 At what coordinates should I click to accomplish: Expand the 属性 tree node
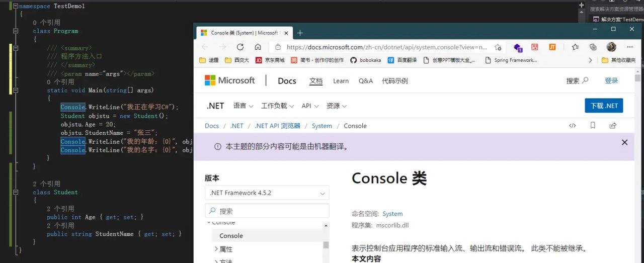point(216,249)
